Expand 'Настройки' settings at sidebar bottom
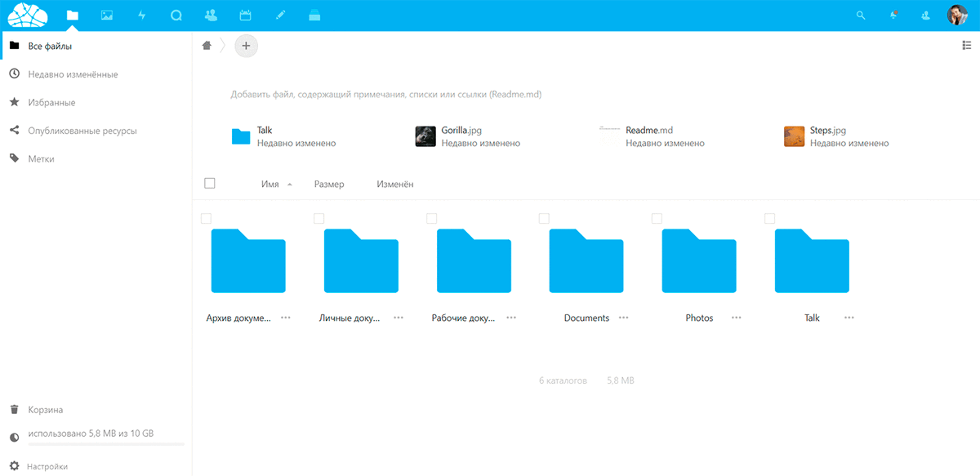 (96, 466)
